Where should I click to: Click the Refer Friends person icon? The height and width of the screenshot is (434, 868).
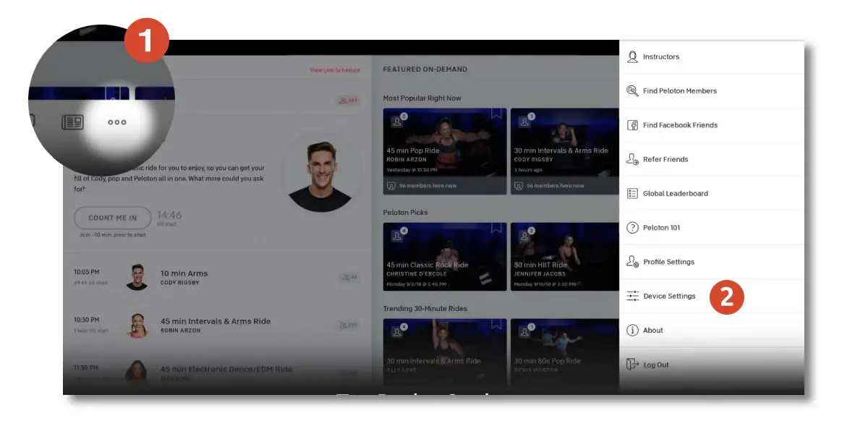click(x=633, y=159)
